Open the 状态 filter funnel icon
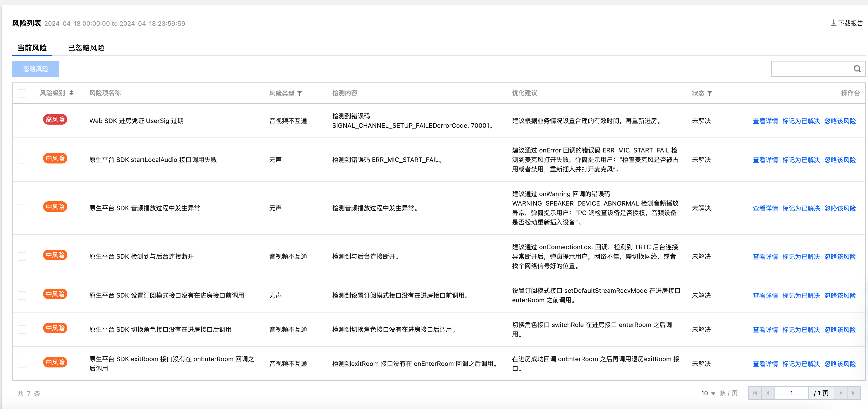The image size is (868, 409). pos(710,93)
